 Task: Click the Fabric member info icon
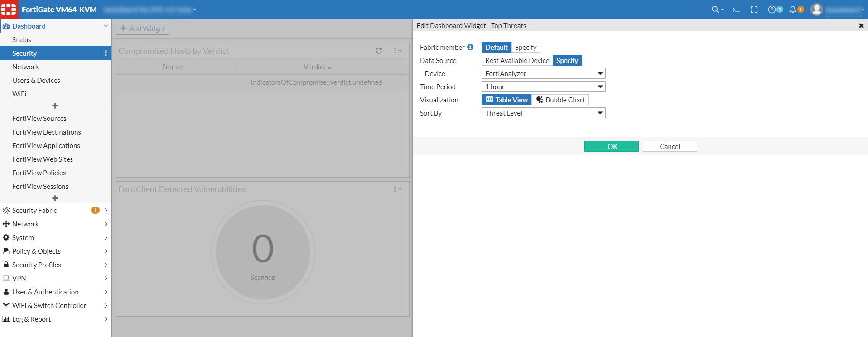pos(470,47)
